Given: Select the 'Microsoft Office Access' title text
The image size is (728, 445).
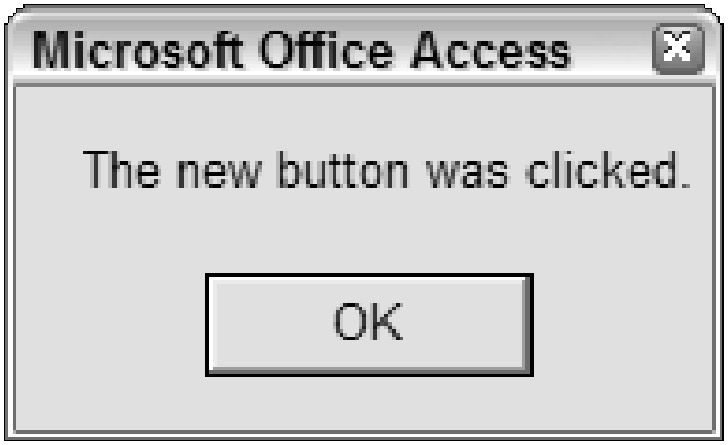Looking at the screenshot, I should pos(302,48).
